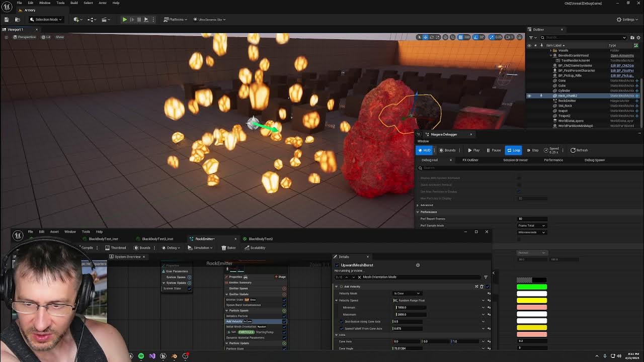644x362 pixels.
Task: Toggle the HUD button in Niagara Debugger
Action: (x=424, y=150)
